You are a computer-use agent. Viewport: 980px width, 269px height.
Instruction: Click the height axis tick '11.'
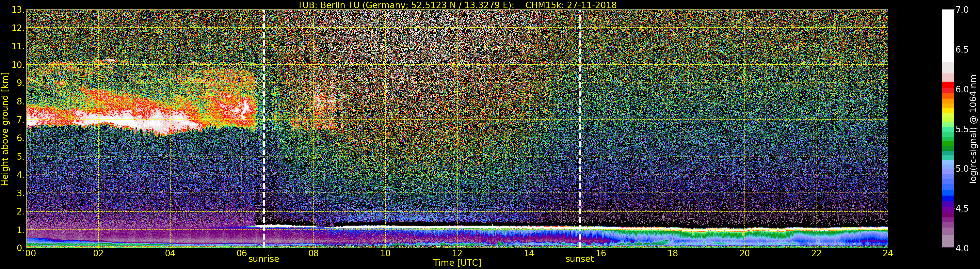coord(18,46)
